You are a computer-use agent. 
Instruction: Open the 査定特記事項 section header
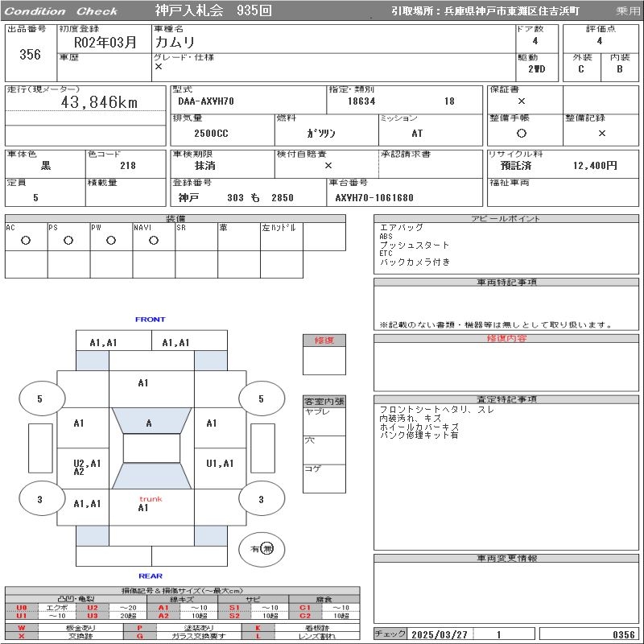[x=506, y=399]
